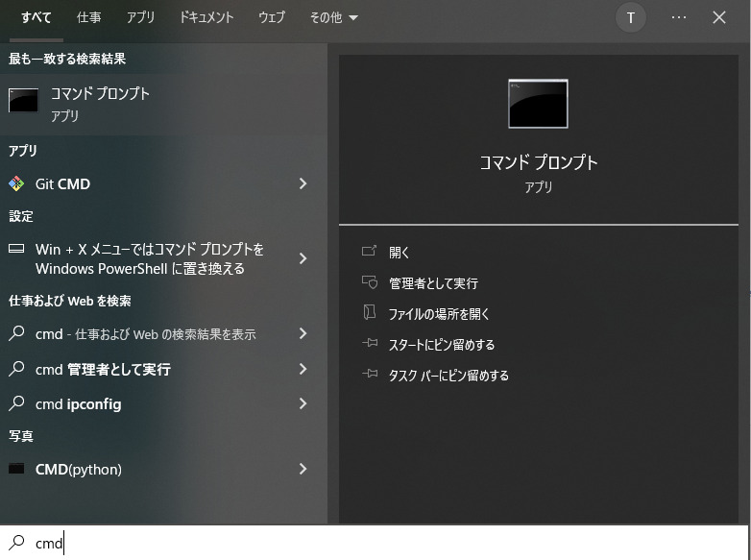The height and width of the screenshot is (560, 751).
Task: Click pin icon beside スタートにピン留めする
Action: (x=370, y=343)
